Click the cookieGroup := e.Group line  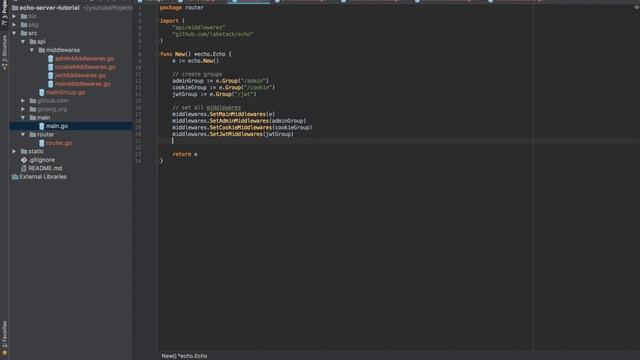(x=224, y=87)
